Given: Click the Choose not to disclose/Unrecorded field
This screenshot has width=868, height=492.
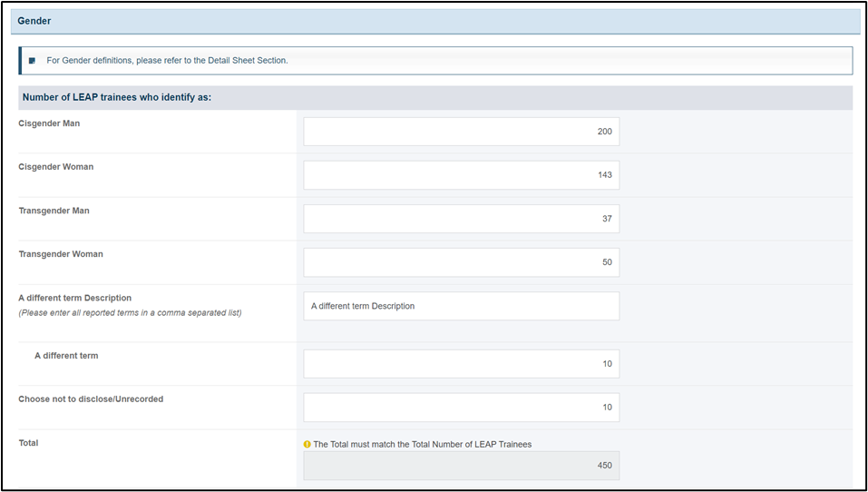Looking at the screenshot, I should [x=461, y=408].
